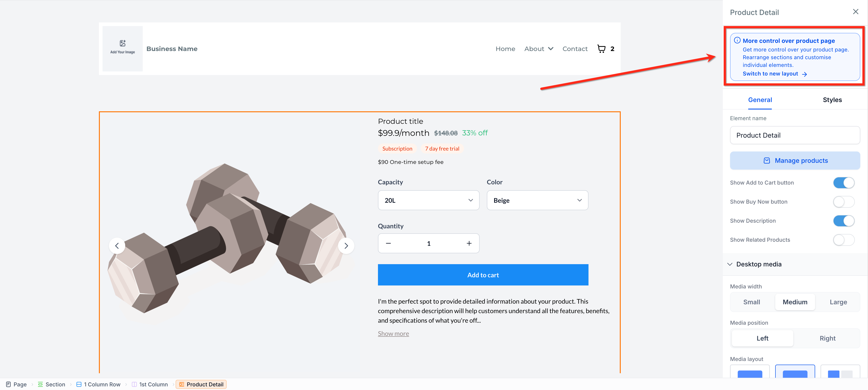The image size is (868, 390).
Task: Set media width to Small
Action: tap(751, 302)
